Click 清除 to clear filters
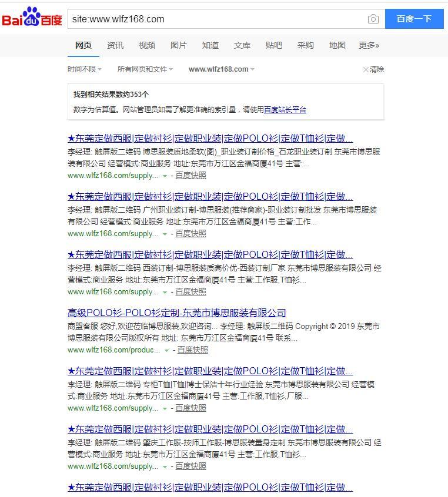 (373, 69)
